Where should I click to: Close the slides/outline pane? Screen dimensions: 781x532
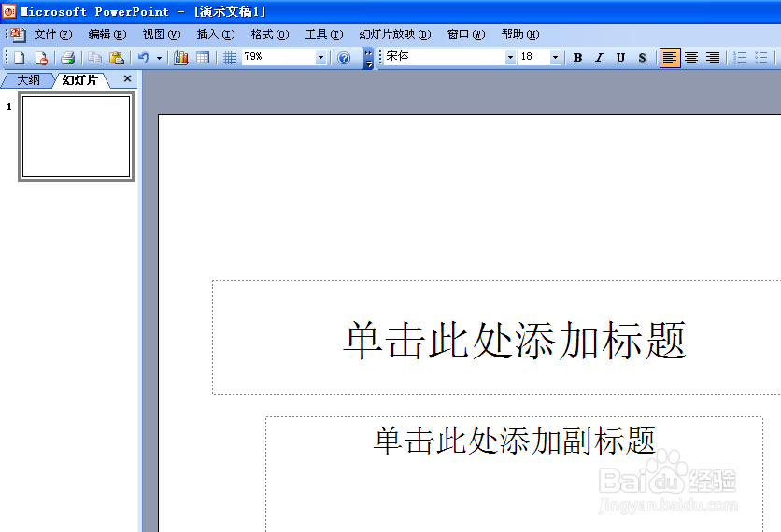pyautogui.click(x=127, y=78)
